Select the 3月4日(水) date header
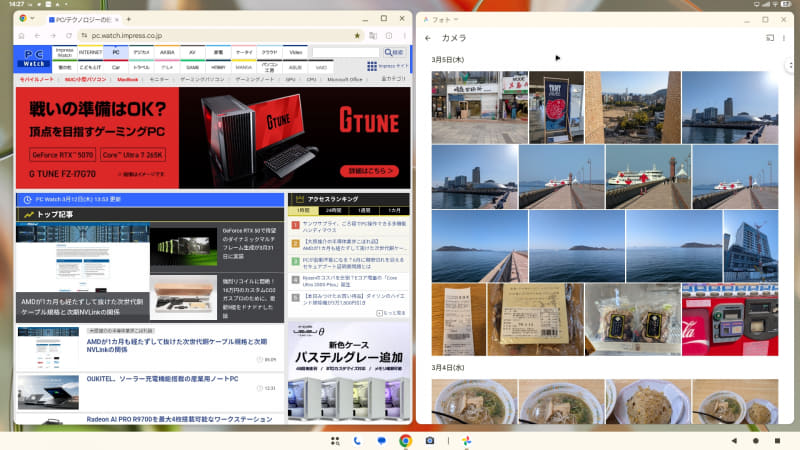Screen dimensions: 800x450 coord(447,367)
